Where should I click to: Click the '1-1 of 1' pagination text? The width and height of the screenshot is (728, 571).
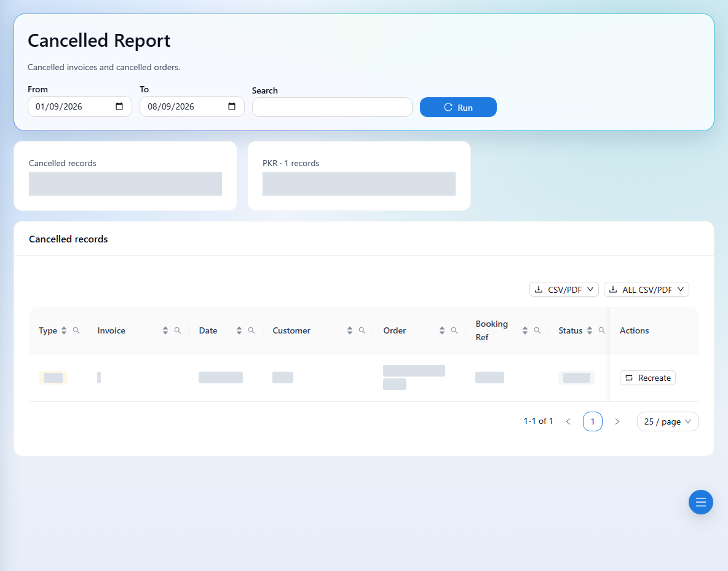(538, 421)
